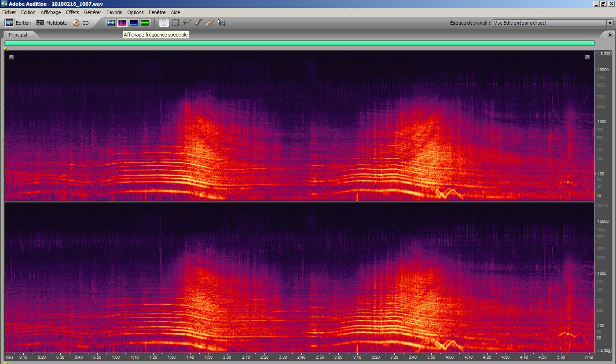Click top-left fade handle in spectrogram
The image size is (616, 364).
[x=11, y=57]
